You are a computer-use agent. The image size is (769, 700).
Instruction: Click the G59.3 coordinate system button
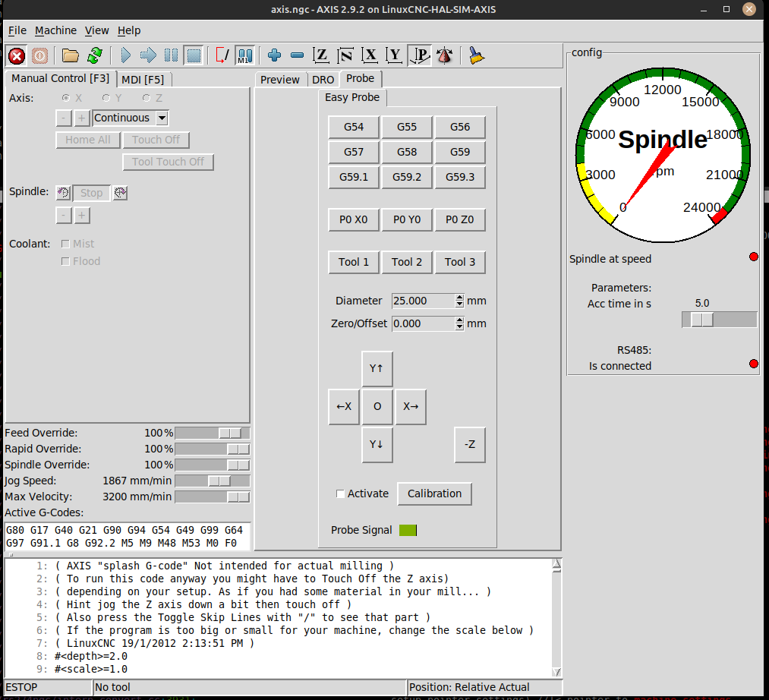click(460, 177)
